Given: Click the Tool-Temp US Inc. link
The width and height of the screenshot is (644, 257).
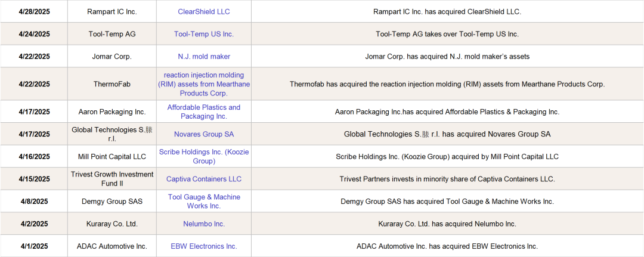Looking at the screenshot, I should 203,34.
